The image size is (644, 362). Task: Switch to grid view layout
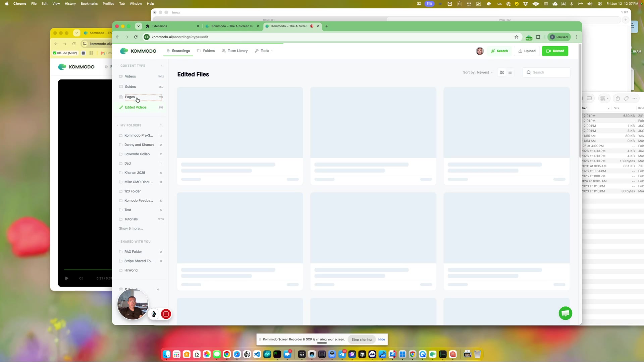[502, 72]
